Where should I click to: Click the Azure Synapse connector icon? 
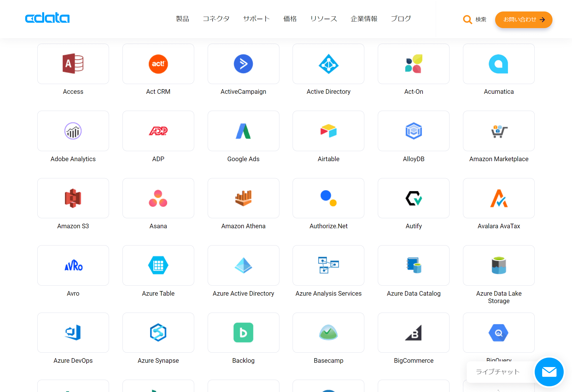click(158, 333)
